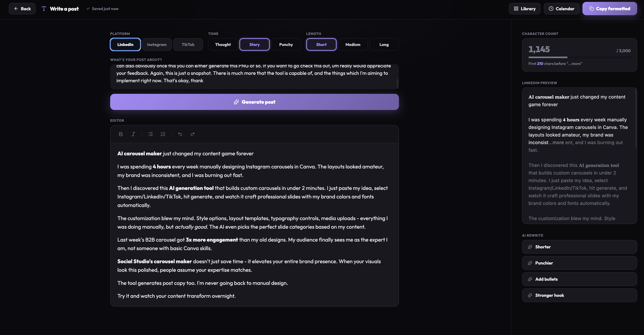The image size is (644, 335).
Task: Open the Library view
Action: click(x=525, y=9)
